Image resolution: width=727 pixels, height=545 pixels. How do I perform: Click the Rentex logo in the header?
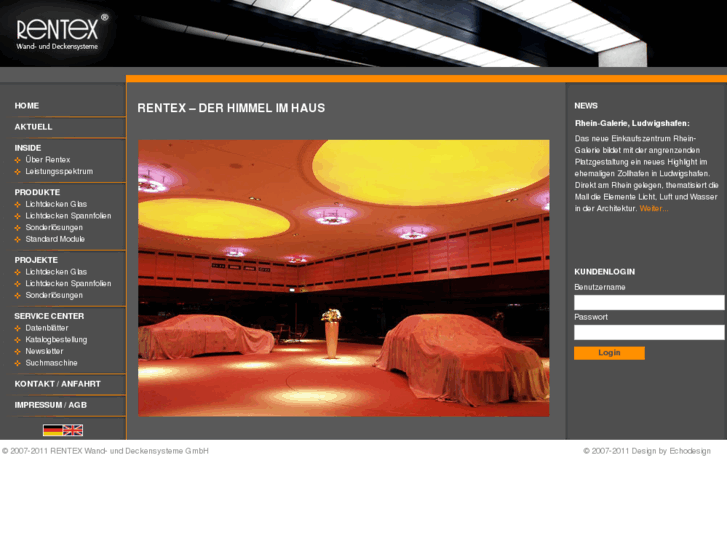[62, 32]
